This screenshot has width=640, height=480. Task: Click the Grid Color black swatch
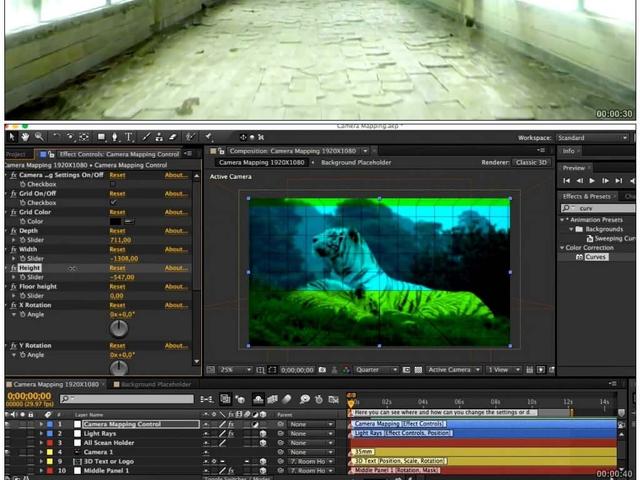coord(116,222)
